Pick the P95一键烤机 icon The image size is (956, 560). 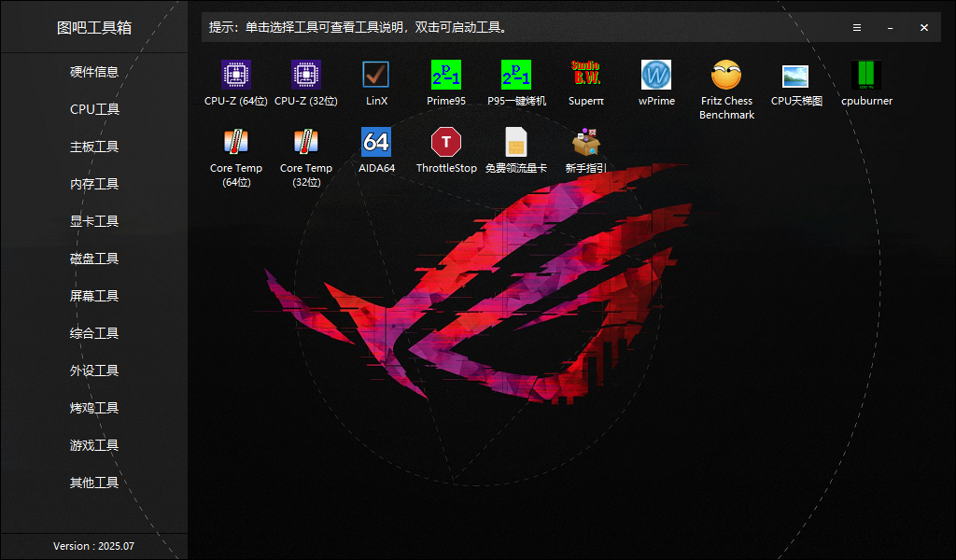[516, 75]
